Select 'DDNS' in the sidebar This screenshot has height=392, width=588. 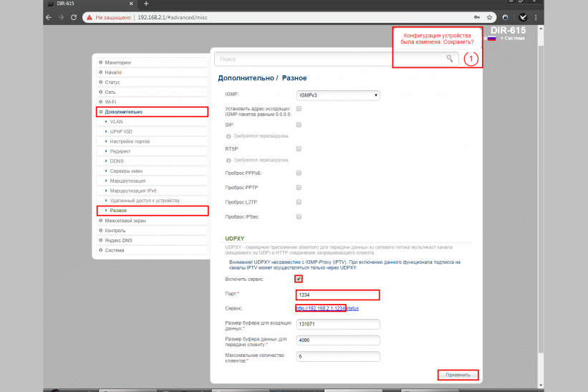tap(117, 161)
